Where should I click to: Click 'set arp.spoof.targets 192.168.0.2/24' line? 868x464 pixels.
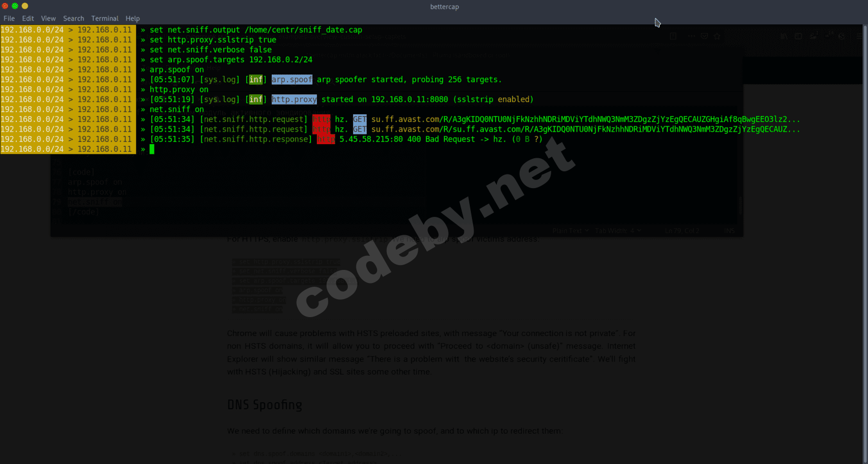231,60
